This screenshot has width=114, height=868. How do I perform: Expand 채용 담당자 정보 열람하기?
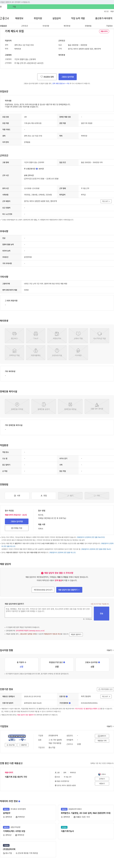coord(69,590)
